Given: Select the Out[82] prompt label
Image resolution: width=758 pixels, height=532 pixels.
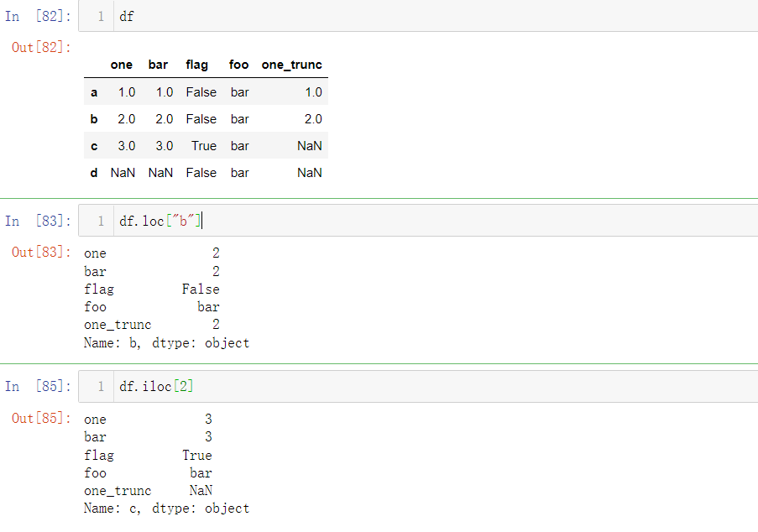Looking at the screenshot, I should click(41, 47).
